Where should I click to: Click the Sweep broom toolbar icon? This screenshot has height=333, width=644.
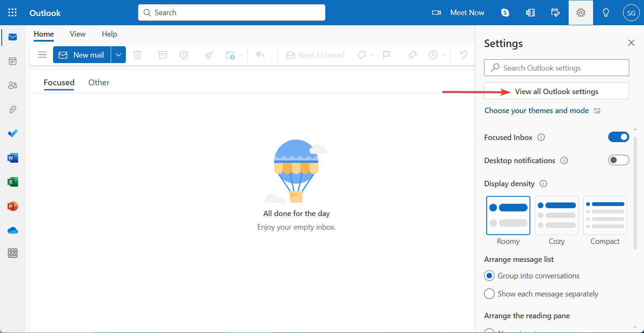click(209, 55)
